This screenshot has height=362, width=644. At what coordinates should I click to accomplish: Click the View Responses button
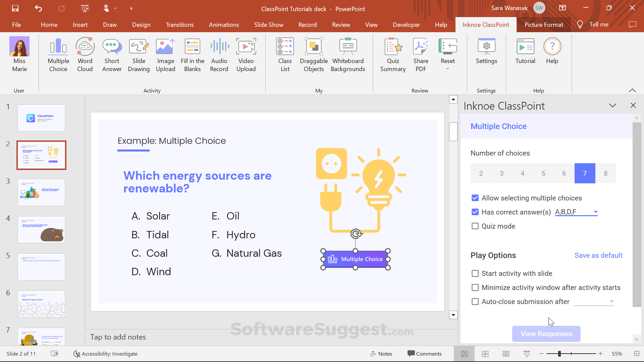(x=546, y=334)
